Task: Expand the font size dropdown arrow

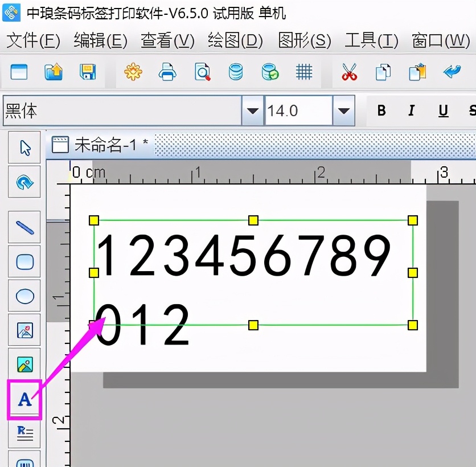Action: 344,110
